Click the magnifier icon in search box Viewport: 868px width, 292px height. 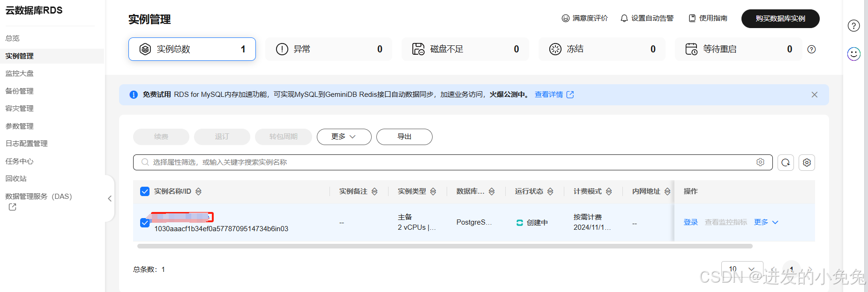tap(145, 162)
